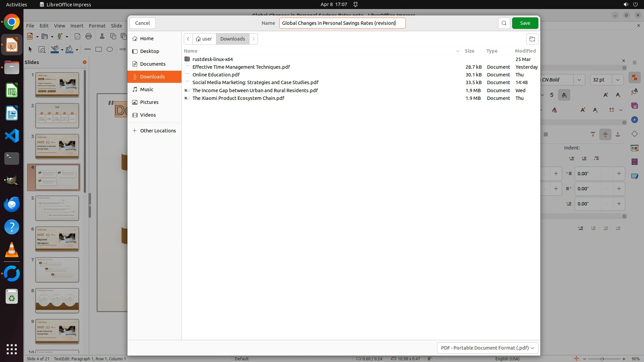The width and height of the screenshot is (644, 362).
Task: Click the back arrow in path bar
Action: (x=188, y=39)
